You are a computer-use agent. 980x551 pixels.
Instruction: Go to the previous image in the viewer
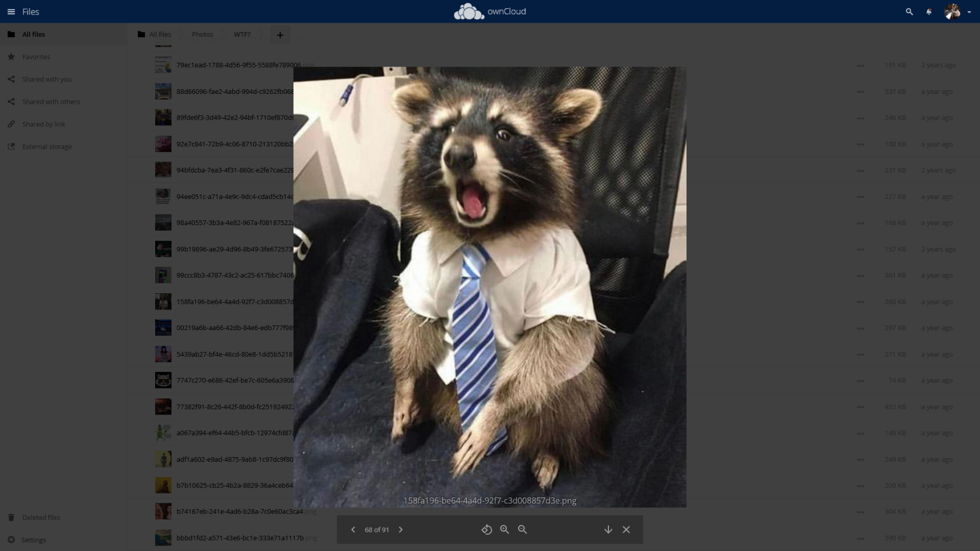pyautogui.click(x=353, y=529)
